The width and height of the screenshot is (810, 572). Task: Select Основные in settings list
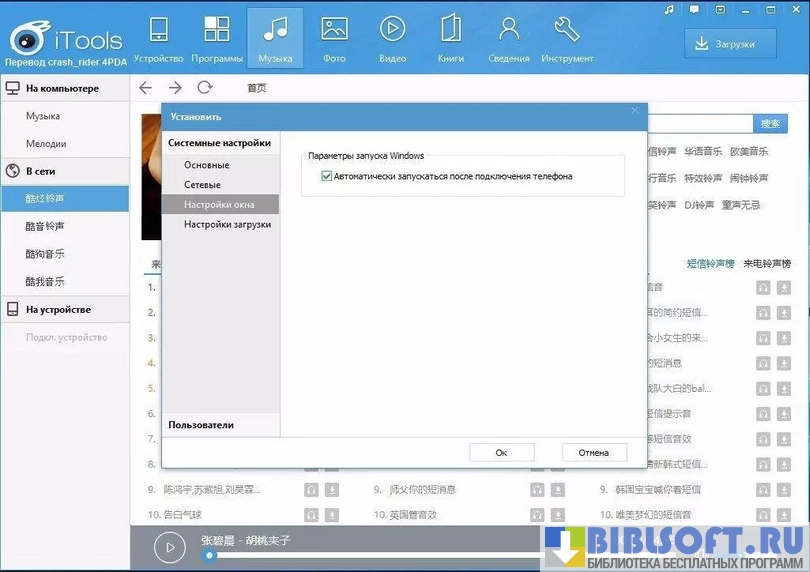point(206,165)
